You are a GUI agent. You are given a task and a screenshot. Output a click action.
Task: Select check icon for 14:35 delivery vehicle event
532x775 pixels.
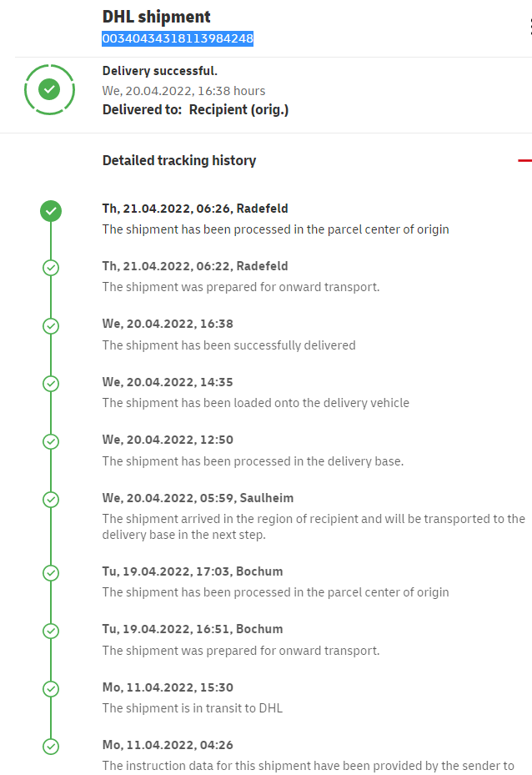[x=51, y=384]
